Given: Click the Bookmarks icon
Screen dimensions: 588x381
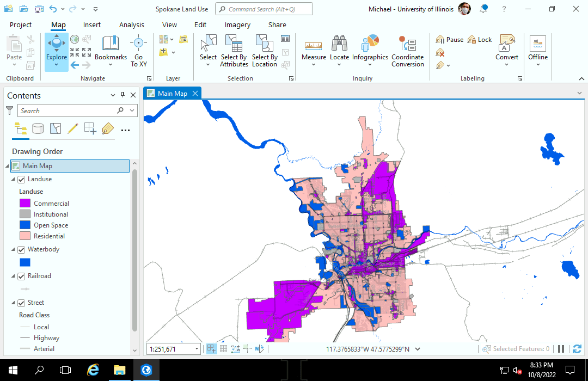Looking at the screenshot, I should click(111, 45).
